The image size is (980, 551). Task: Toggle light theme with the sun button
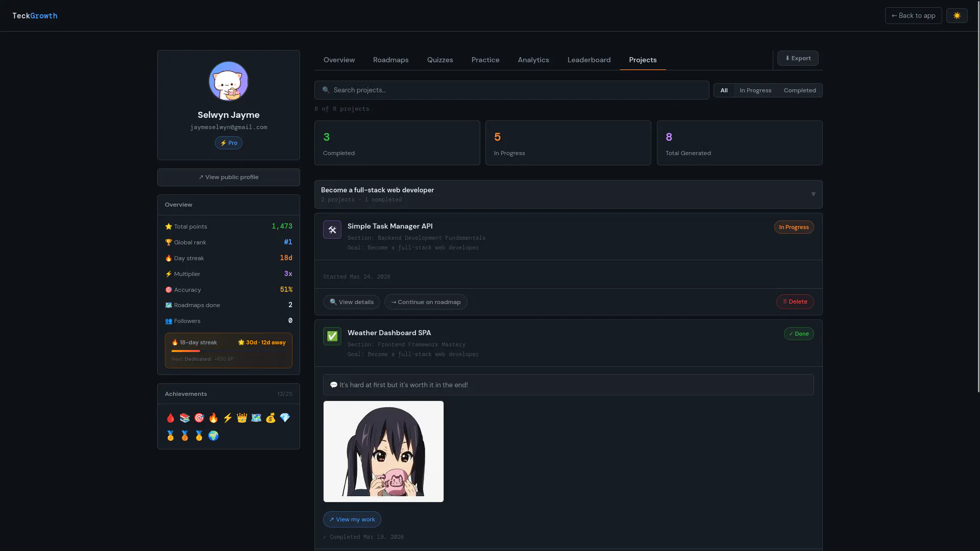957,16
